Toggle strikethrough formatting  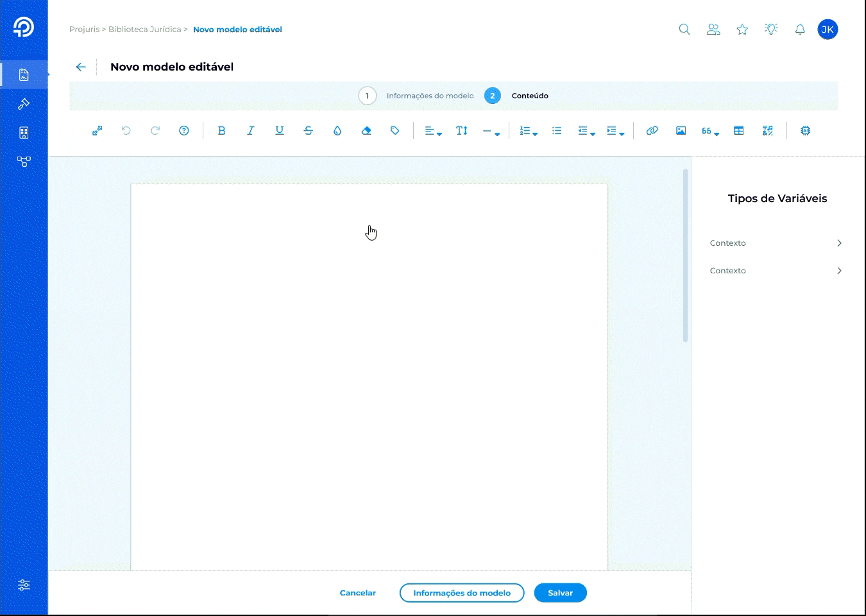point(309,131)
